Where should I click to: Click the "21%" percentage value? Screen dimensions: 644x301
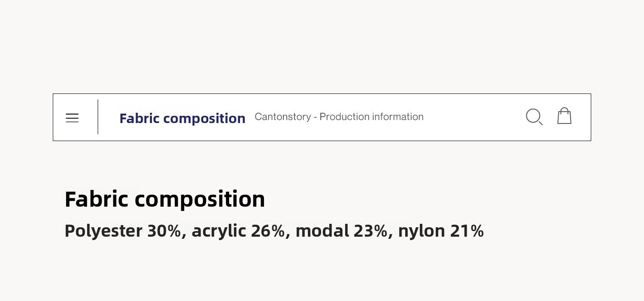(x=467, y=231)
